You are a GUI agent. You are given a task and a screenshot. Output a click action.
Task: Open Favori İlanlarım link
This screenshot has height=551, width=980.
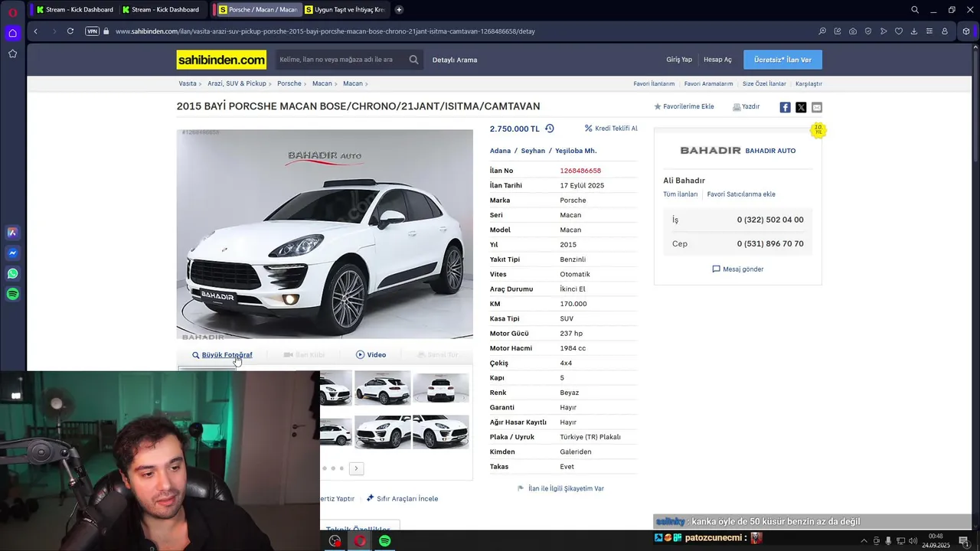click(654, 84)
